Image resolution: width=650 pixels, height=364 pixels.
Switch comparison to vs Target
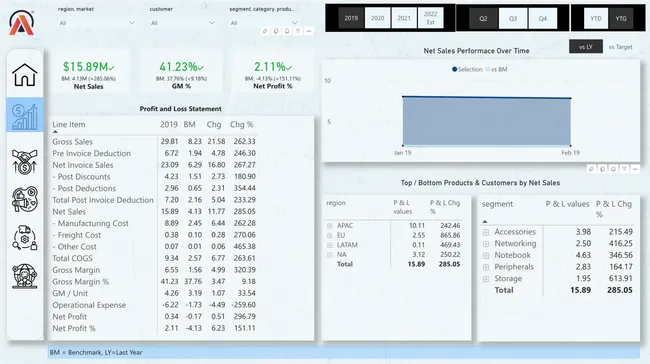[621, 47]
